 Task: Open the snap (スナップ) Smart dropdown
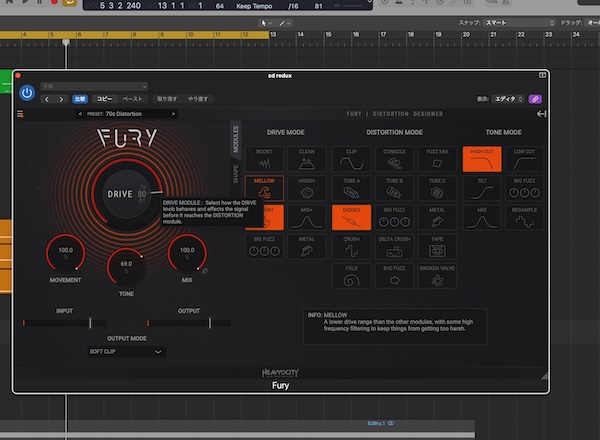pyautogui.click(x=519, y=23)
